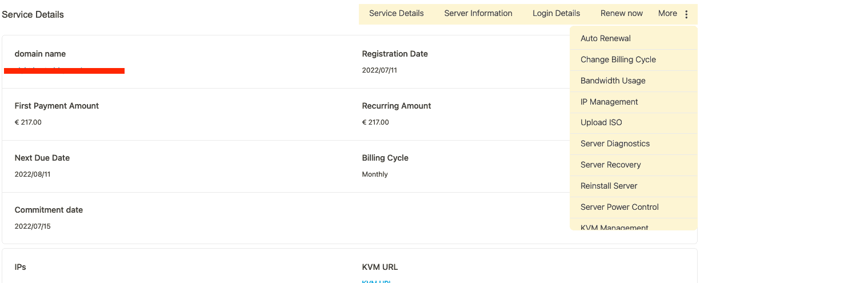868x283 pixels.
Task: Go to the Login Details tab
Action: tap(556, 14)
